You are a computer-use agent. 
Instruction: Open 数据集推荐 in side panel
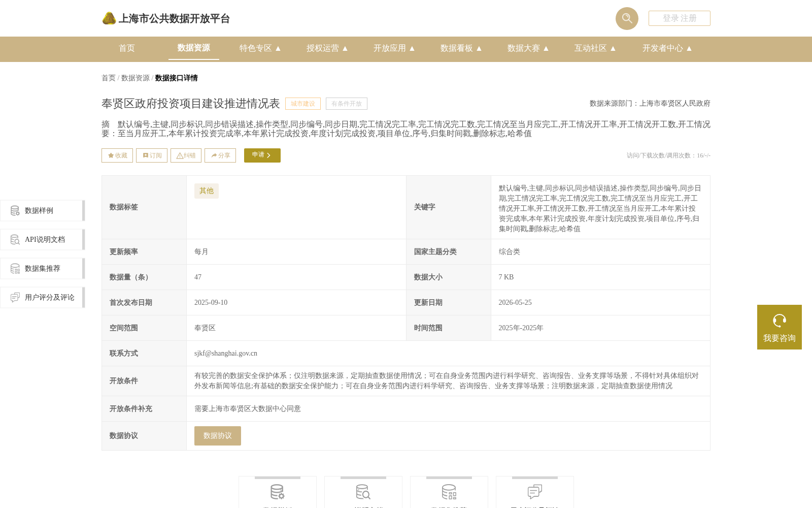(x=42, y=268)
